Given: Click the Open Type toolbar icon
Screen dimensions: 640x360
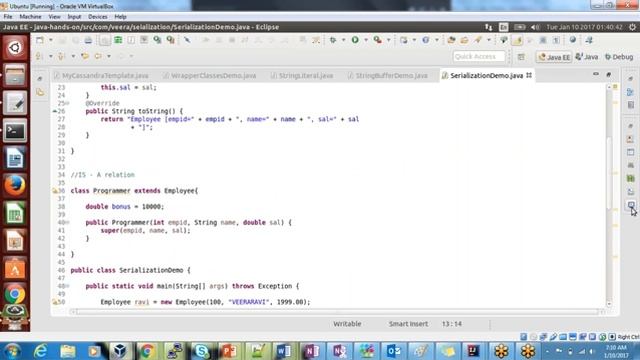Looking at the screenshot, I should (x=451, y=40).
